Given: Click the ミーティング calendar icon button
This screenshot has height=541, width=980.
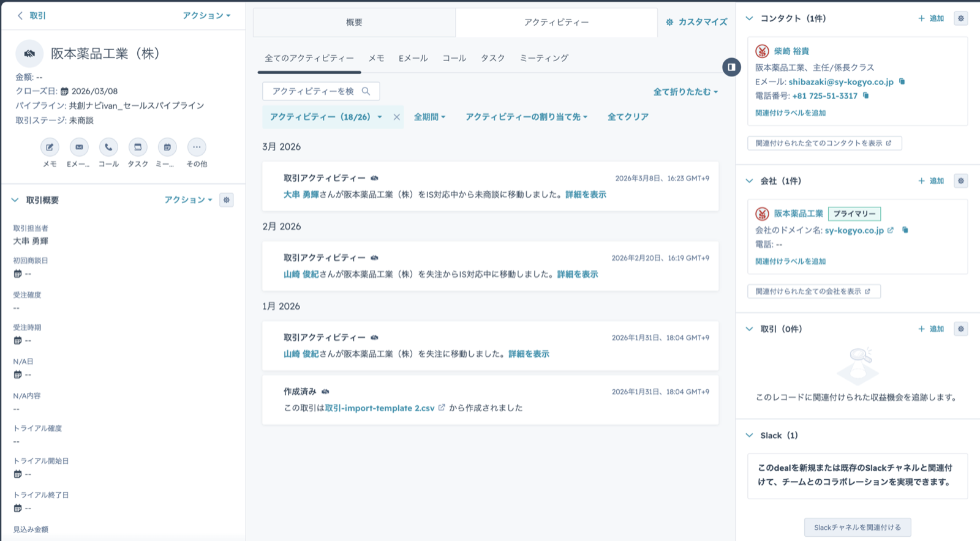Looking at the screenshot, I should click(x=167, y=147).
